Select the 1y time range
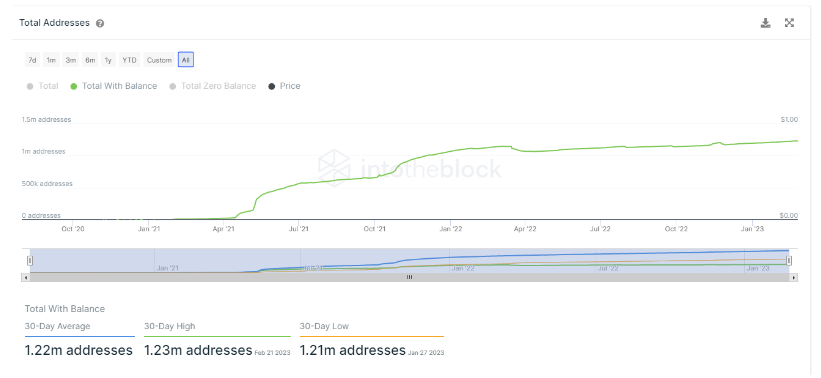 pos(108,60)
